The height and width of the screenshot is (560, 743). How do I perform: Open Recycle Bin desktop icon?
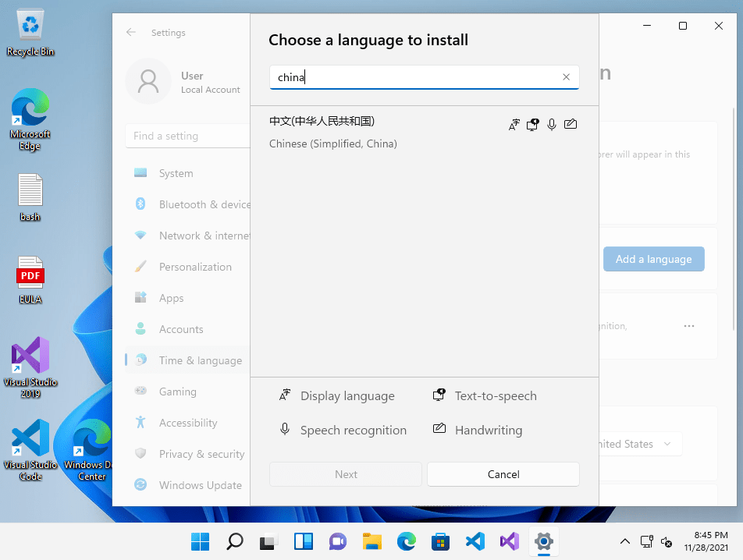tap(30, 33)
